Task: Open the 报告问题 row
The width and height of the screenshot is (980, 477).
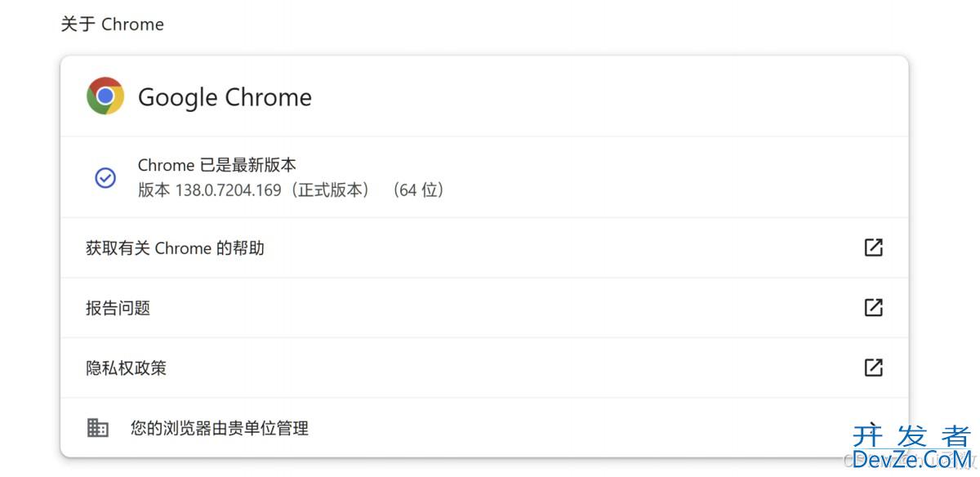Action: click(x=484, y=308)
